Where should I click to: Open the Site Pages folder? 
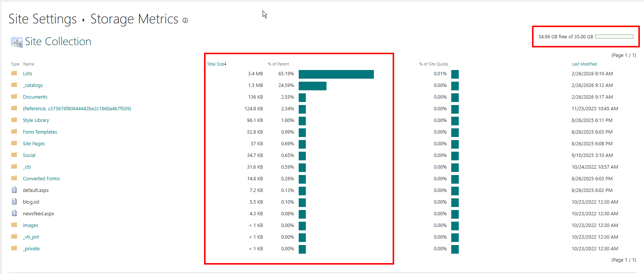(x=34, y=144)
